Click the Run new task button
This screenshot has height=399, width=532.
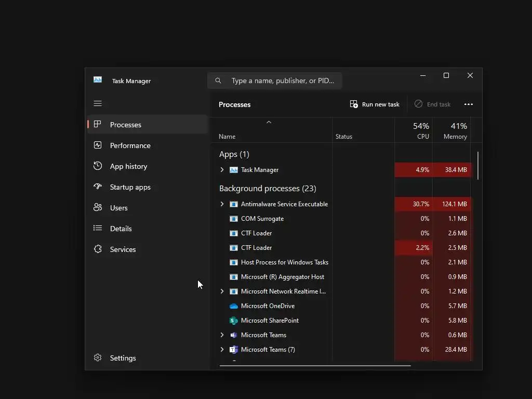[x=375, y=104]
